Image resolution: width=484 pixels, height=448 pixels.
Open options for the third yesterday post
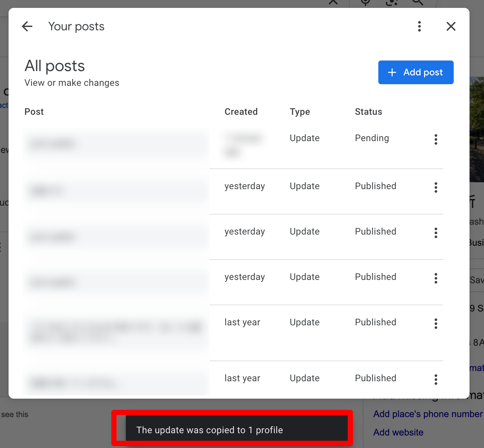click(436, 278)
